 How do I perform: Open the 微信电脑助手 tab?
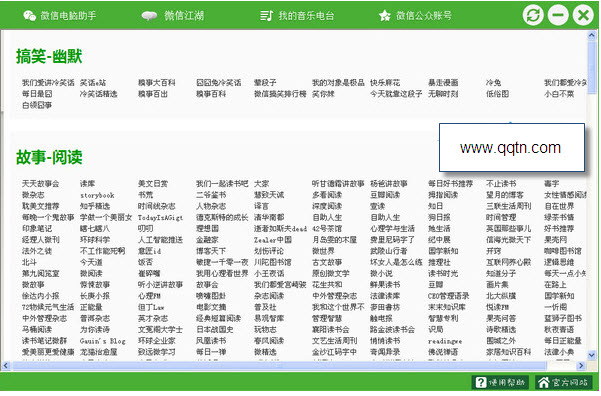[x=60, y=16]
